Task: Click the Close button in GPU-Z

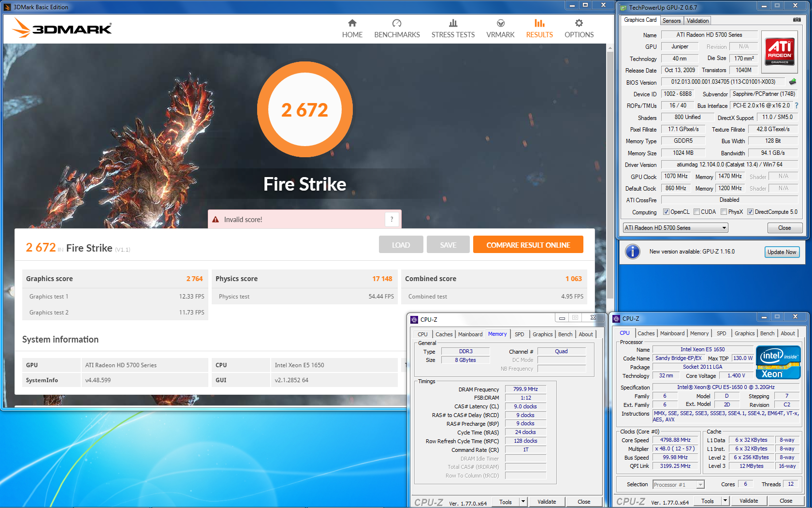Action: point(784,228)
